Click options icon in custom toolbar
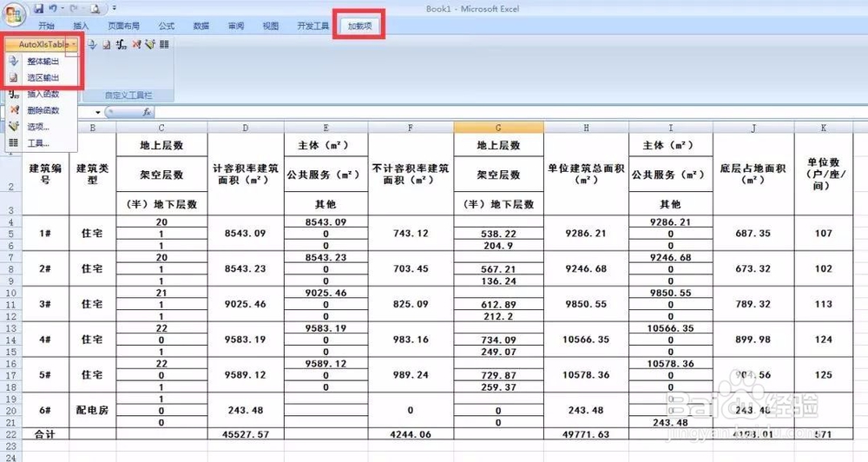Image resolution: width=868 pixels, height=462 pixels. (150, 44)
